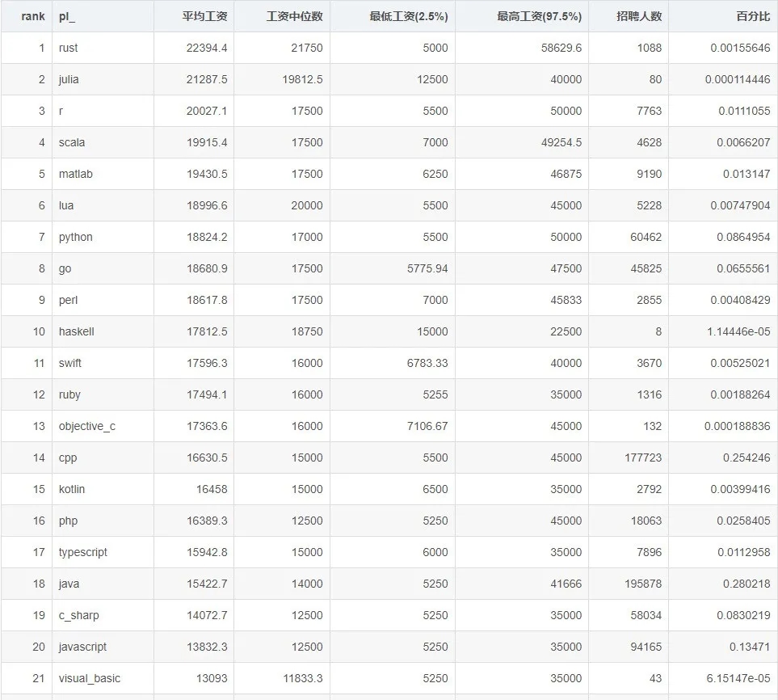The height and width of the screenshot is (700, 778).
Task: Select the average salary value 22394.4
Action: (207, 48)
